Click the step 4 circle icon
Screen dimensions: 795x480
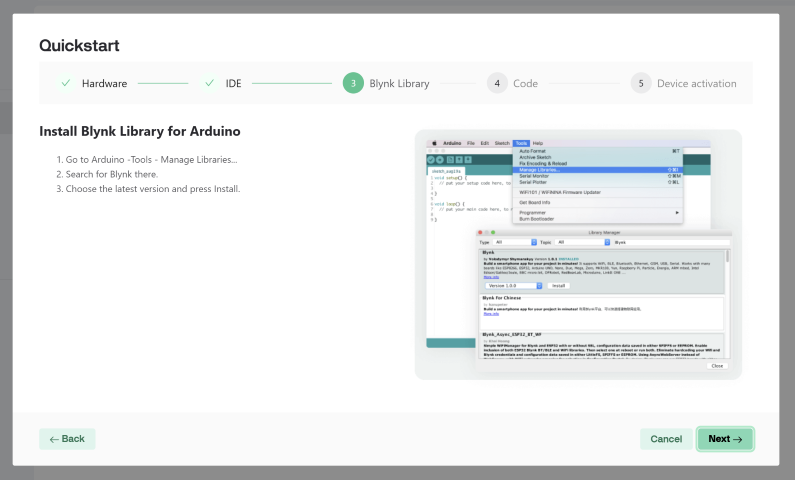497,83
